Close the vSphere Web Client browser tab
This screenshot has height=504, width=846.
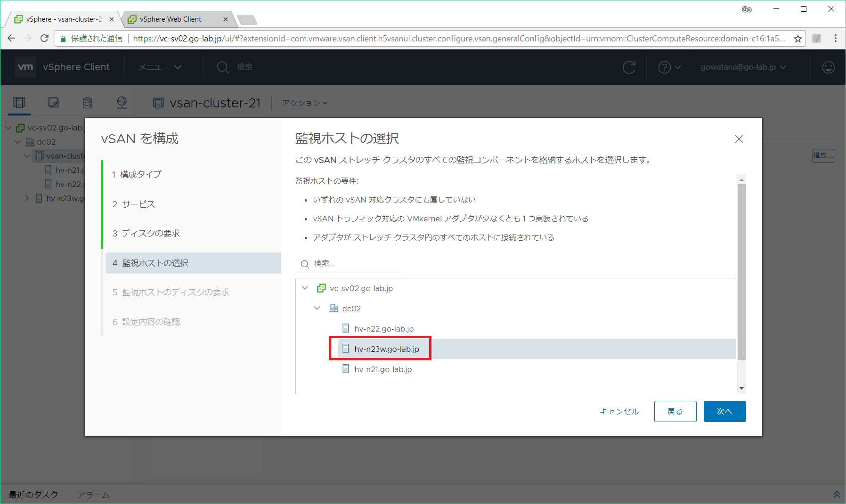[x=225, y=19]
